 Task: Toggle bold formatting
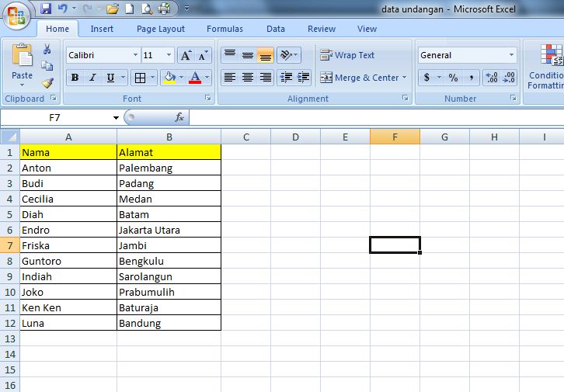pos(75,78)
